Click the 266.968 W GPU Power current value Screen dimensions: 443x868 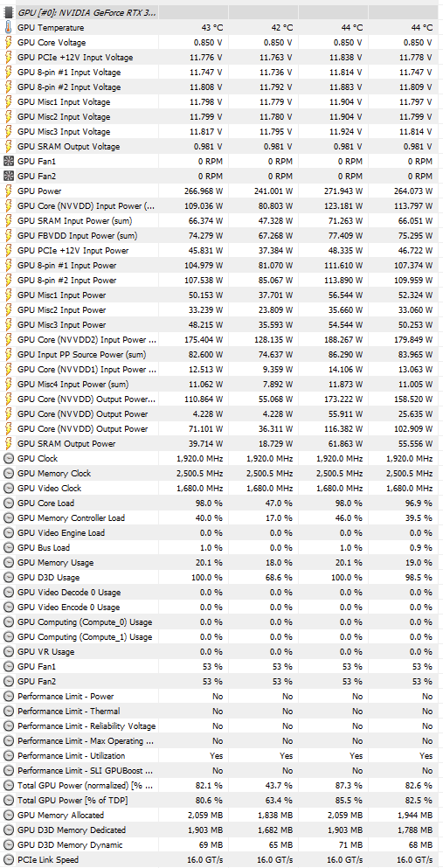click(x=199, y=191)
